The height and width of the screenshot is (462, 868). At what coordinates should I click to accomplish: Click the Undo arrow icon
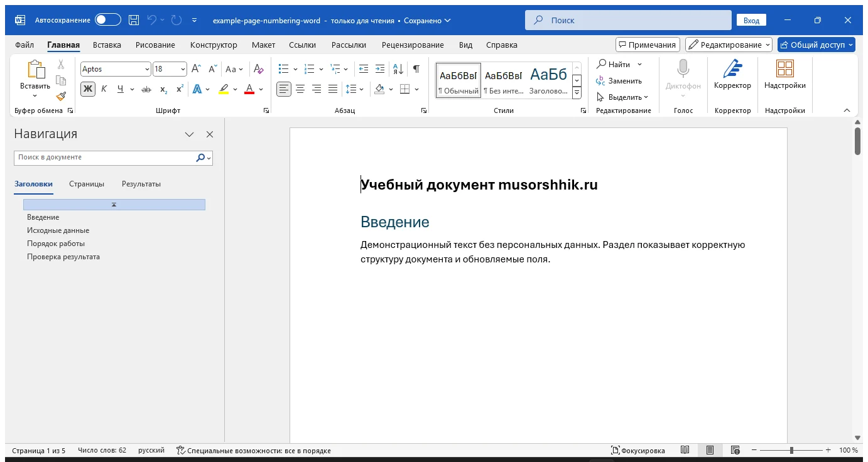pos(152,20)
